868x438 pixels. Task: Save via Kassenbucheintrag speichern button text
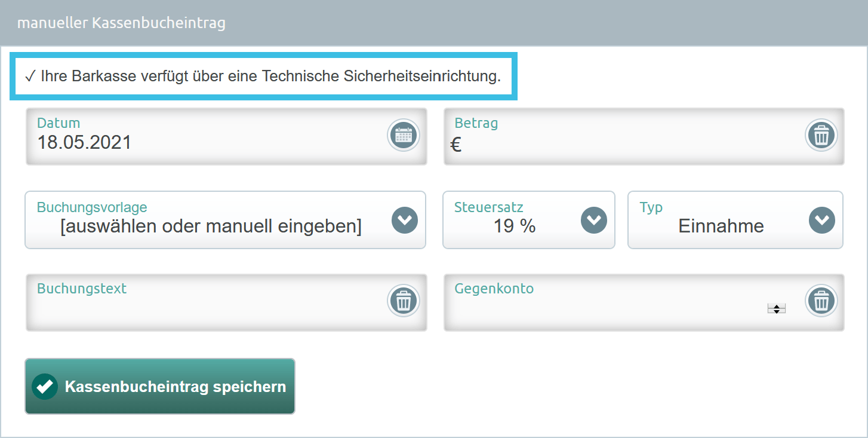coord(176,386)
